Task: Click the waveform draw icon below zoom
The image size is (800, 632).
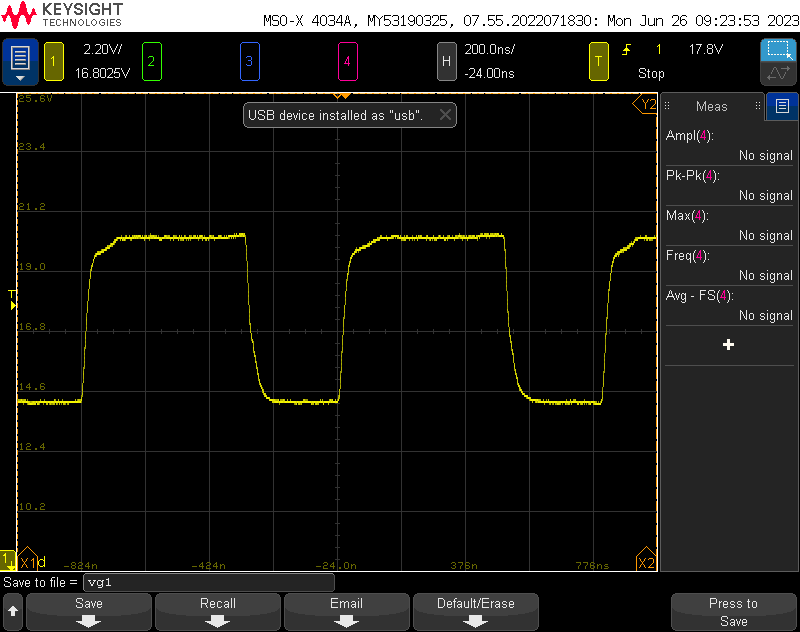Action: 777,74
